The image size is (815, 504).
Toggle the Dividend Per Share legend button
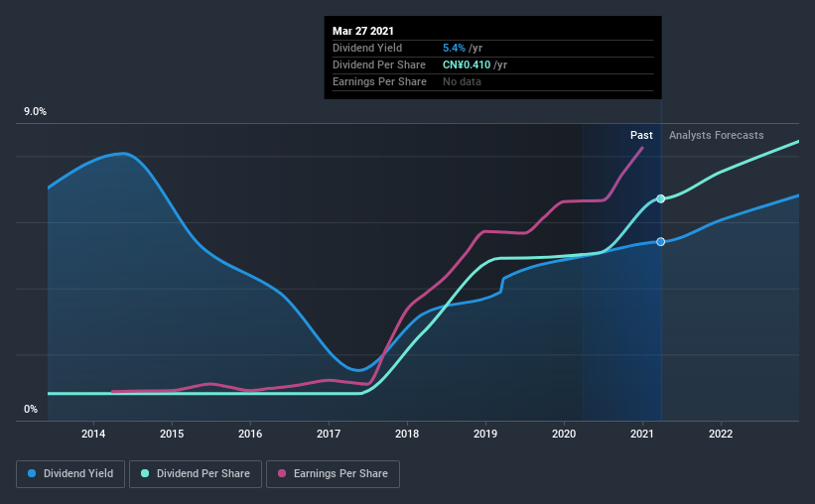coord(196,474)
